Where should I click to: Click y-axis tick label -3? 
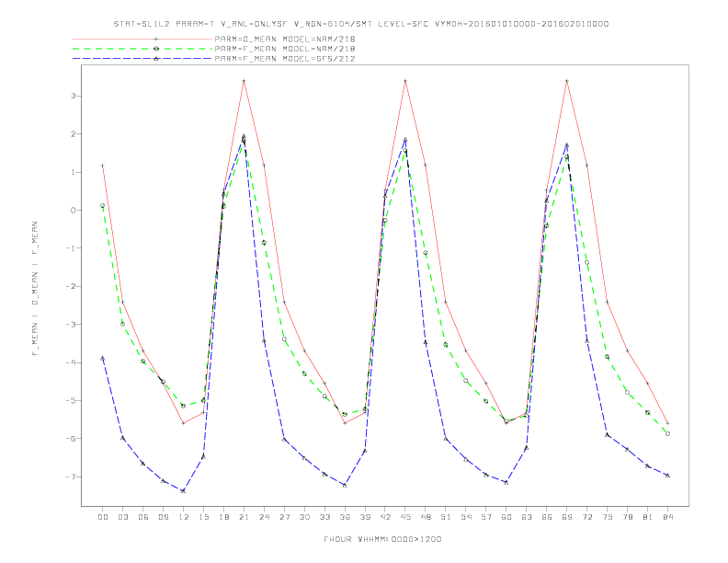(71, 325)
